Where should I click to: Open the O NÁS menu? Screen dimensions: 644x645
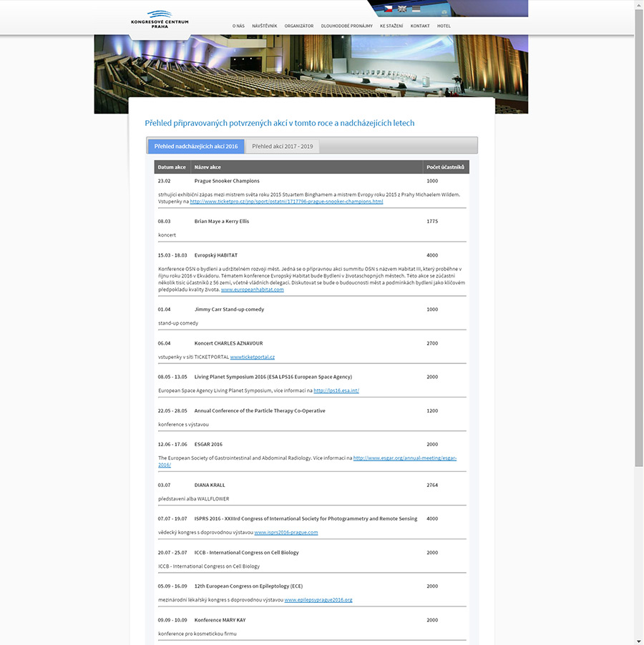238,26
